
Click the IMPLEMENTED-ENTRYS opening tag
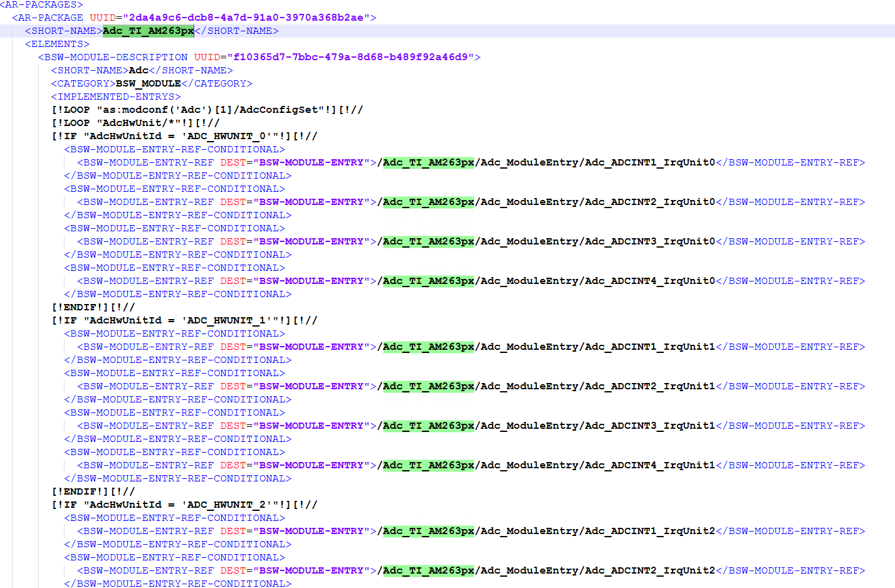(x=116, y=97)
